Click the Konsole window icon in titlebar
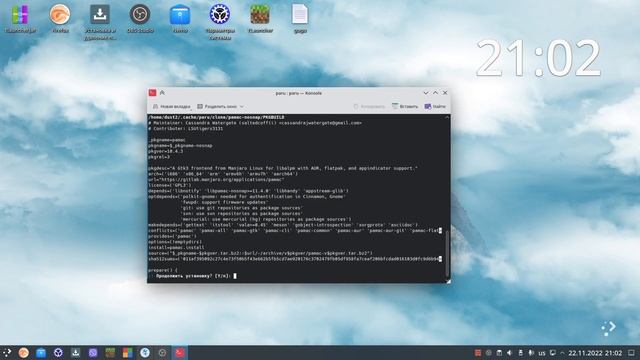Screen dimensions: 640x360 point(153,93)
